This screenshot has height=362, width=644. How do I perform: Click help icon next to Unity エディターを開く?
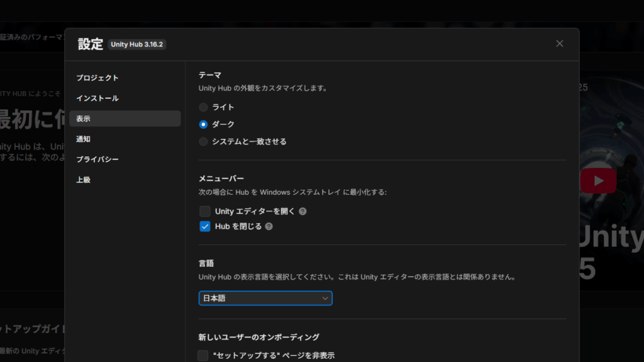tap(303, 212)
